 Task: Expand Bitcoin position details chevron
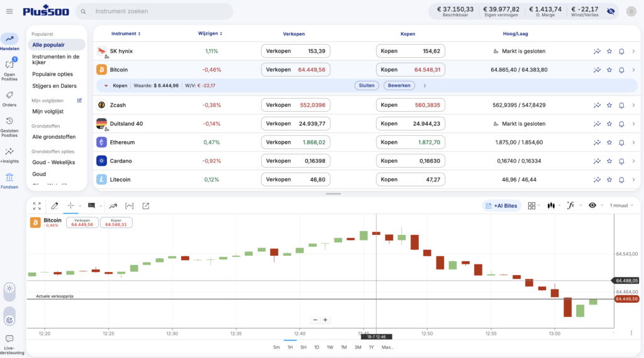pyautogui.click(x=425, y=86)
